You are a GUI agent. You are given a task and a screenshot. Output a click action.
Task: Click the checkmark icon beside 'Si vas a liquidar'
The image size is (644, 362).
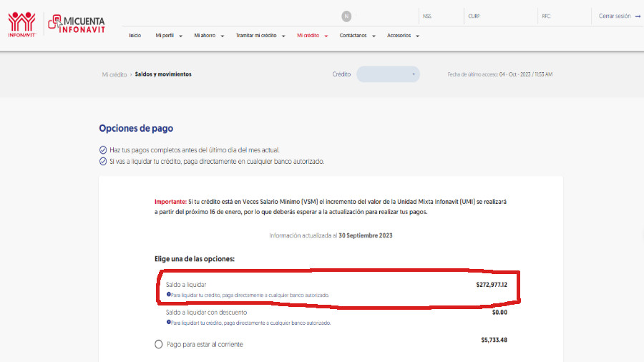click(x=103, y=162)
